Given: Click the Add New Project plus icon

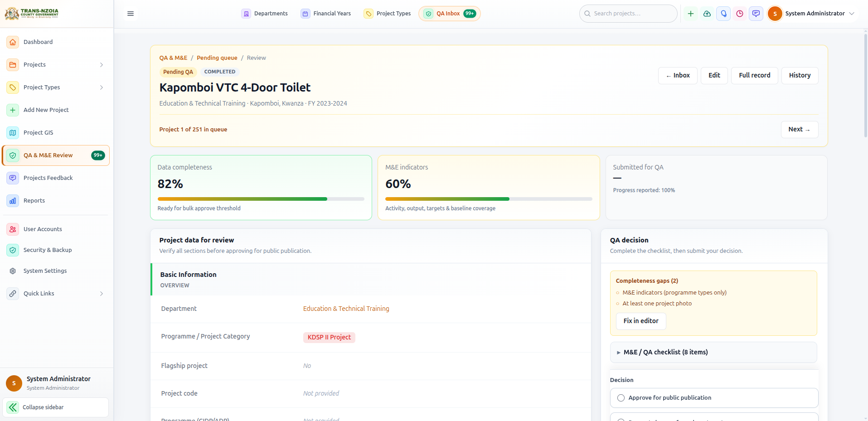Looking at the screenshot, I should (13, 110).
